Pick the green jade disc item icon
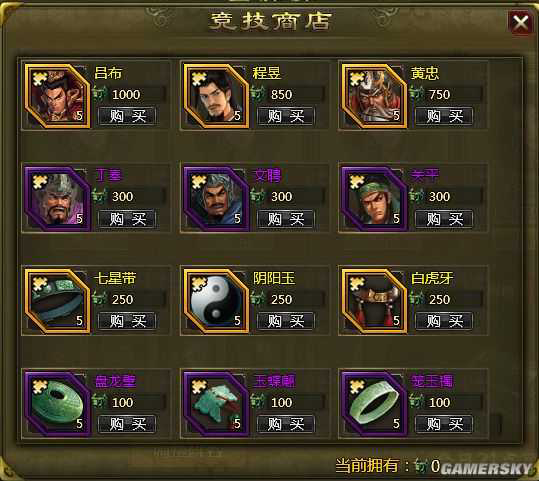 pyautogui.click(x=57, y=404)
